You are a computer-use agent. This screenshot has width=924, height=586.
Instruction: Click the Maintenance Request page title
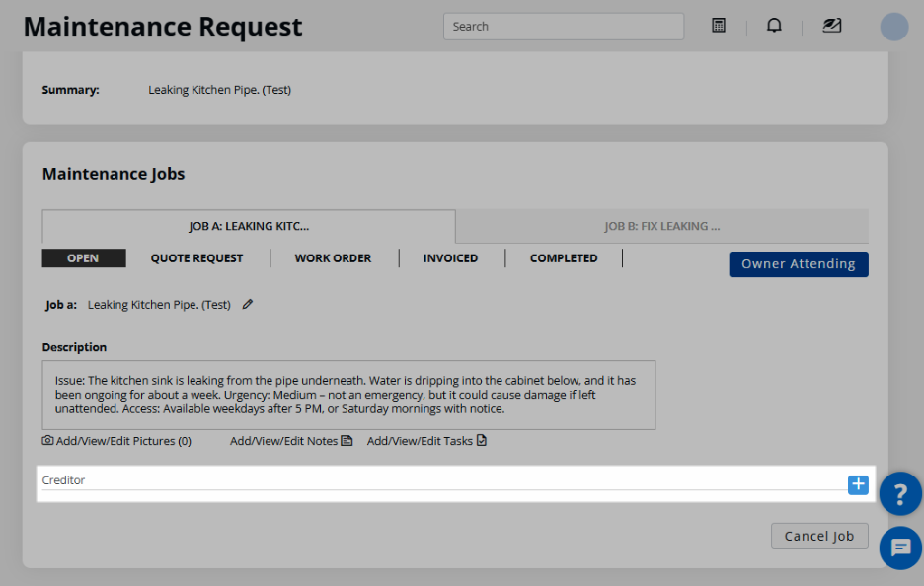pos(163,27)
